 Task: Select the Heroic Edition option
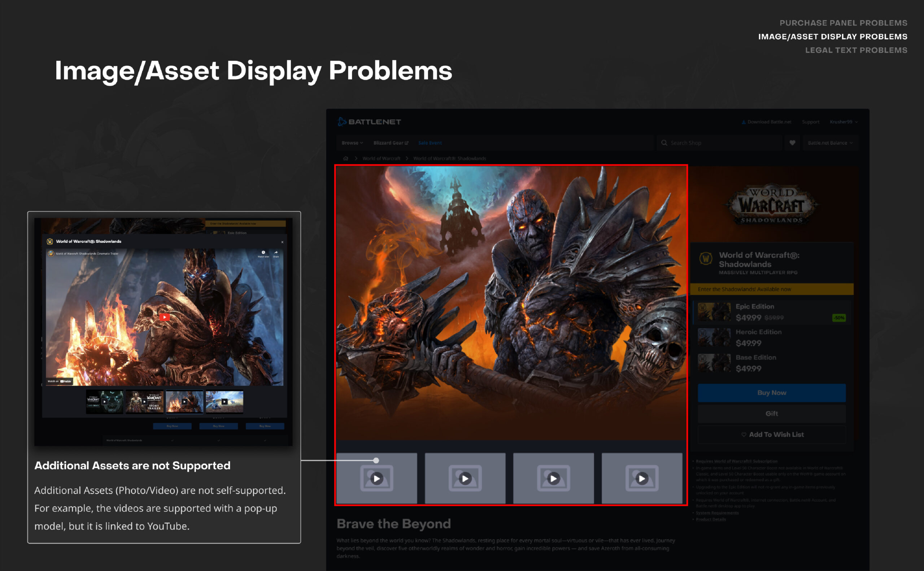point(771,337)
